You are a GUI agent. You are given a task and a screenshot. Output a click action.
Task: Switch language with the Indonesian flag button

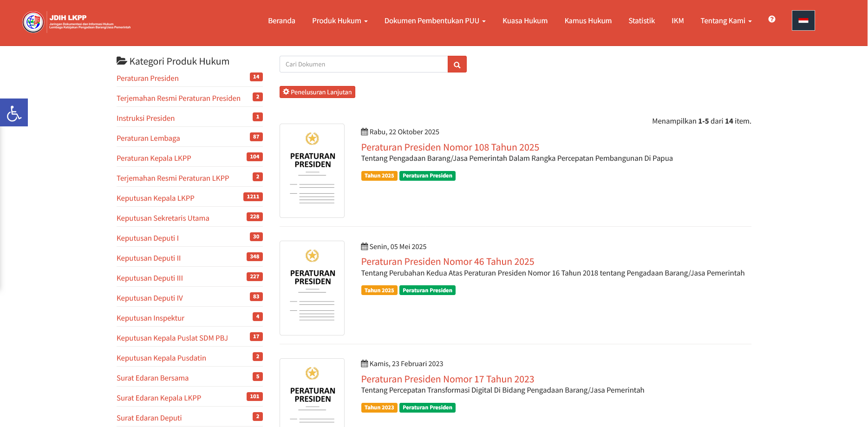pyautogui.click(x=803, y=20)
